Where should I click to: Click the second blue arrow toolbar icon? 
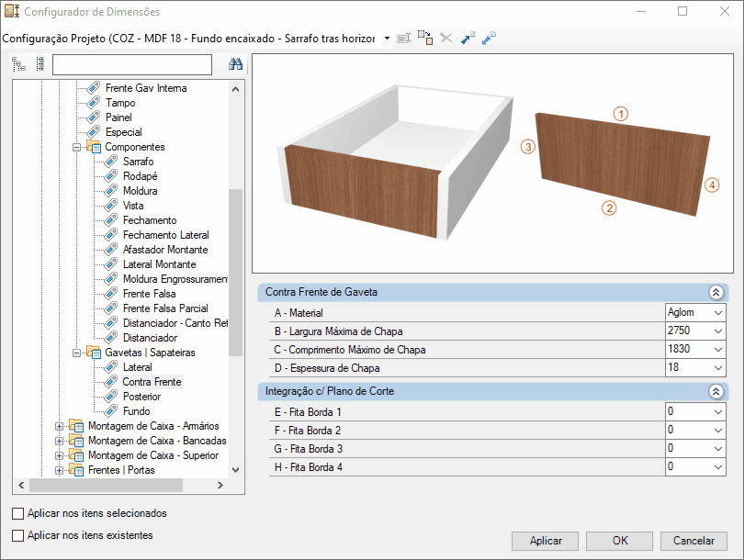coord(489,38)
